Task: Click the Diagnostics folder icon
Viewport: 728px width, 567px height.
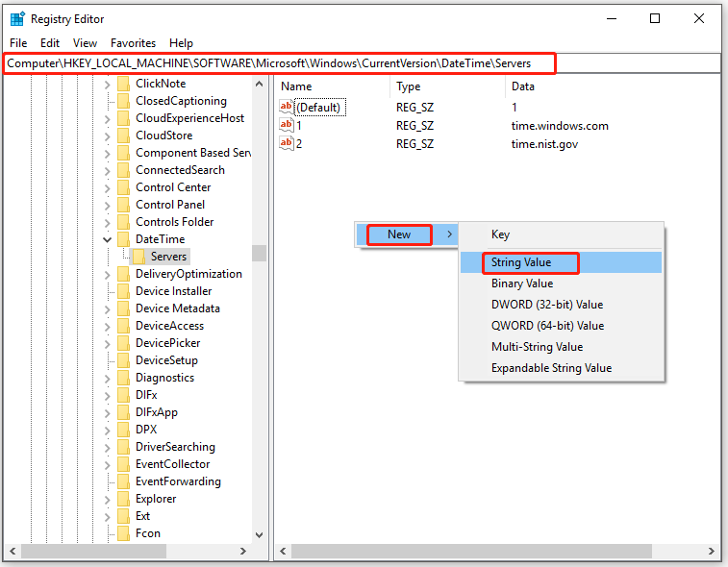Action: (x=123, y=378)
